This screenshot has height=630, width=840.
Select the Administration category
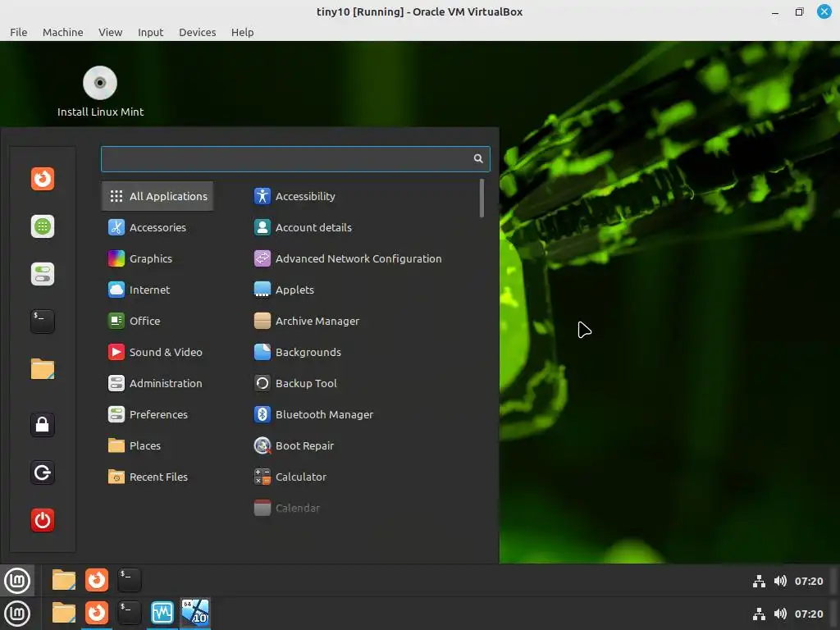click(x=157, y=383)
